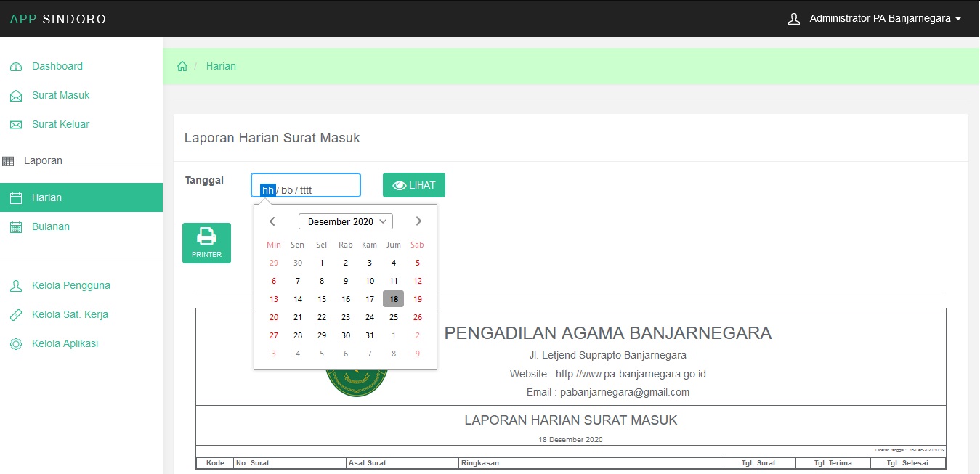Pick the highlighted date 18 in calendar
Viewport: 980px width, 474px height.
tap(393, 299)
